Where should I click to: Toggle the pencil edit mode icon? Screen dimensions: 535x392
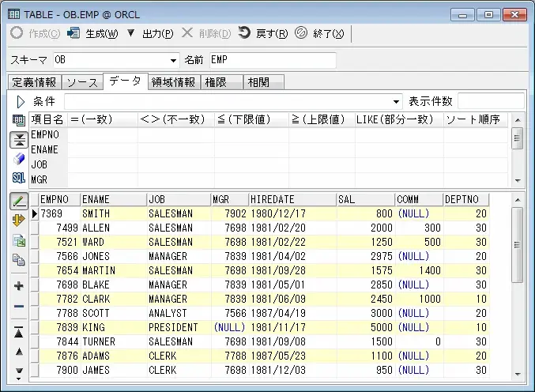tap(19, 202)
